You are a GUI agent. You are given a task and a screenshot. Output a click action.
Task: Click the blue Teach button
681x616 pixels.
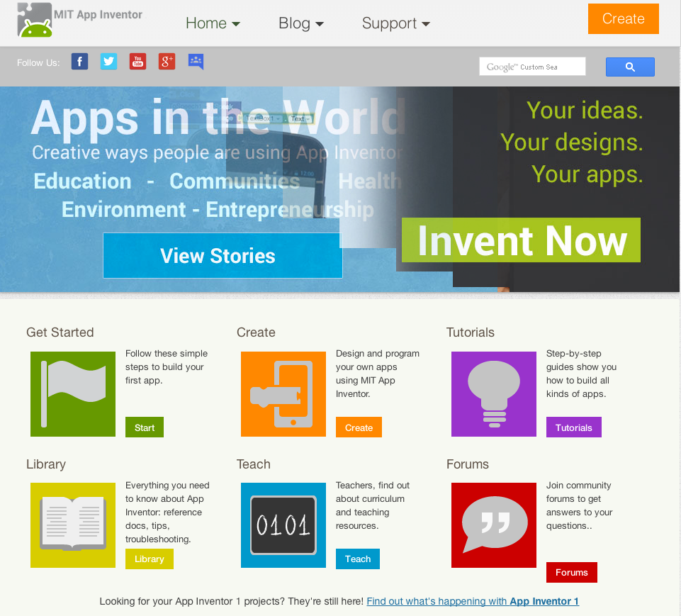[358, 559]
